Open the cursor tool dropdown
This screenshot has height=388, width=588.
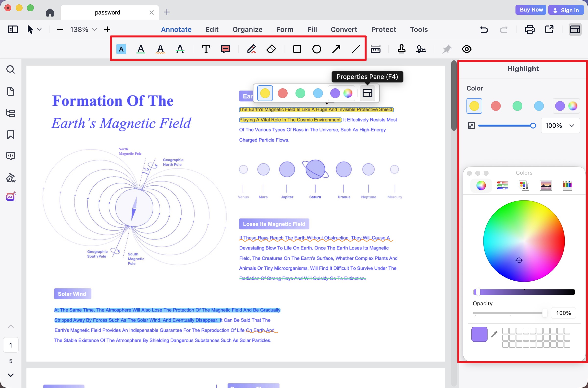(39, 29)
